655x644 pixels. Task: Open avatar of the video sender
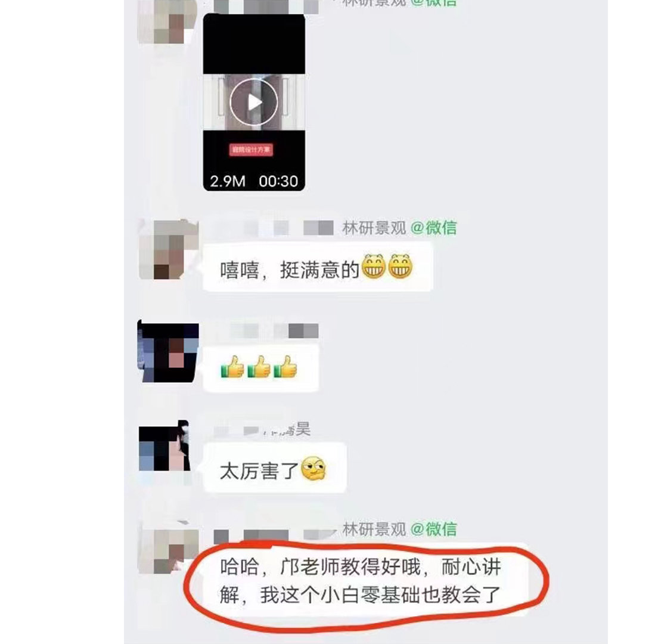(x=168, y=21)
